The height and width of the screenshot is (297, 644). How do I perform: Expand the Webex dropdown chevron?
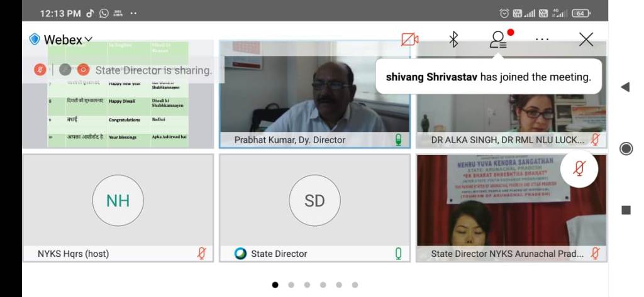[x=89, y=40]
